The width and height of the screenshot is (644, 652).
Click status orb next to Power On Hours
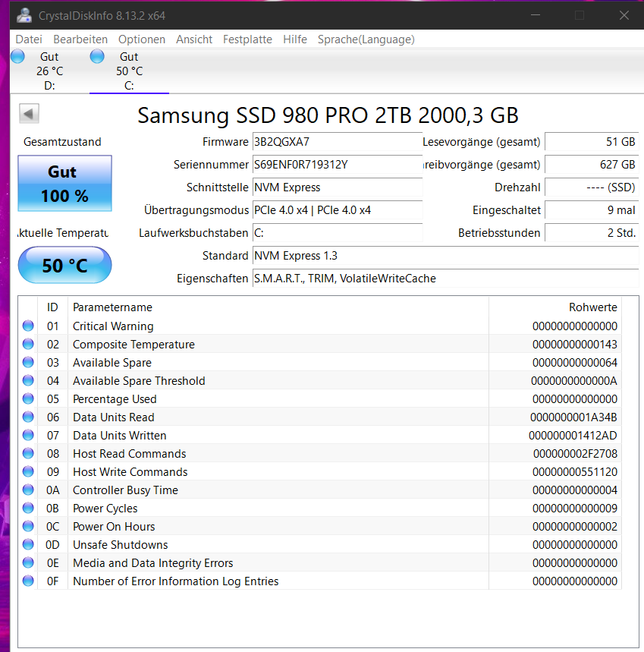click(28, 526)
